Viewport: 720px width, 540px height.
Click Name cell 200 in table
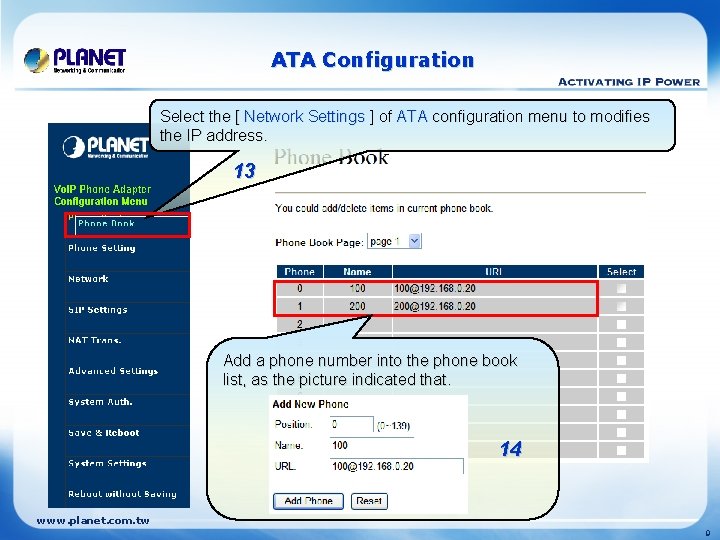(358, 306)
